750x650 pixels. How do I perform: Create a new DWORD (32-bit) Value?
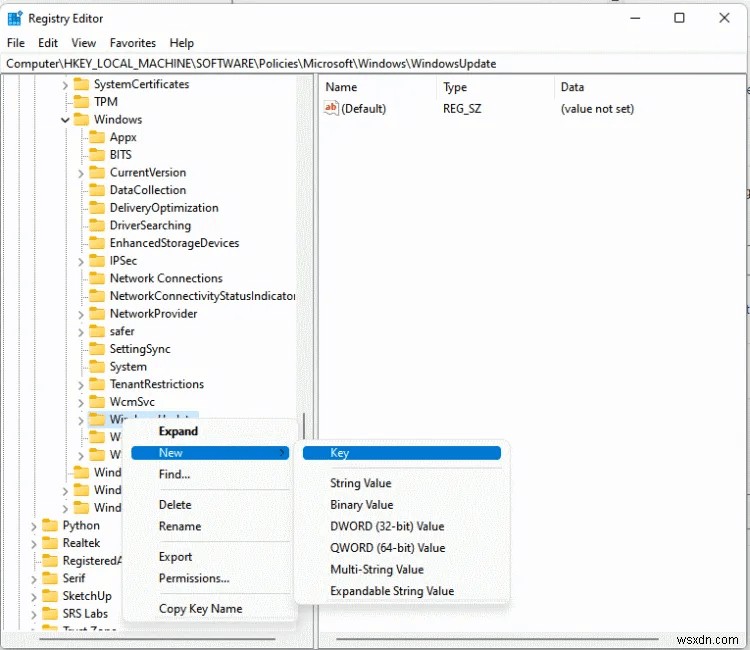[402, 526]
